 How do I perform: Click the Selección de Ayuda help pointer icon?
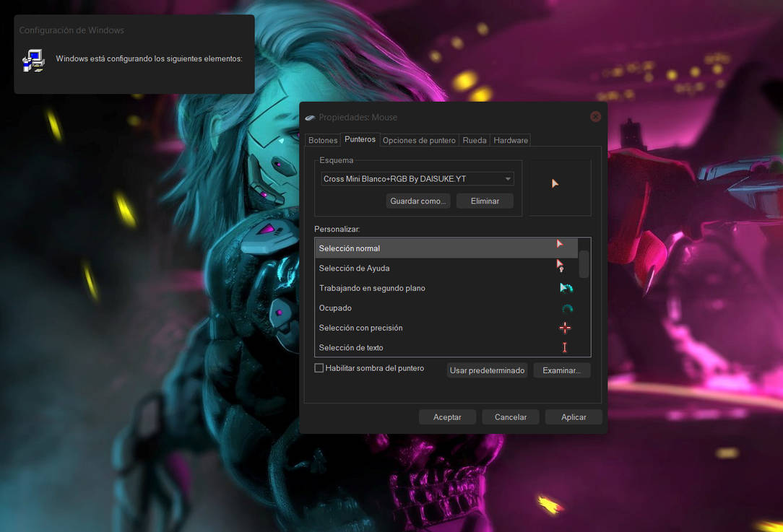pyautogui.click(x=561, y=266)
